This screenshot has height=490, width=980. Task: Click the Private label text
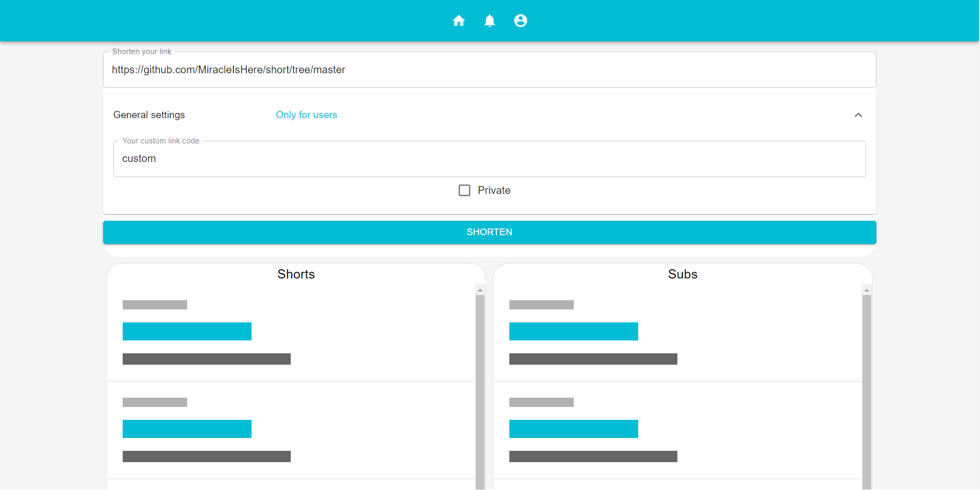coord(494,190)
